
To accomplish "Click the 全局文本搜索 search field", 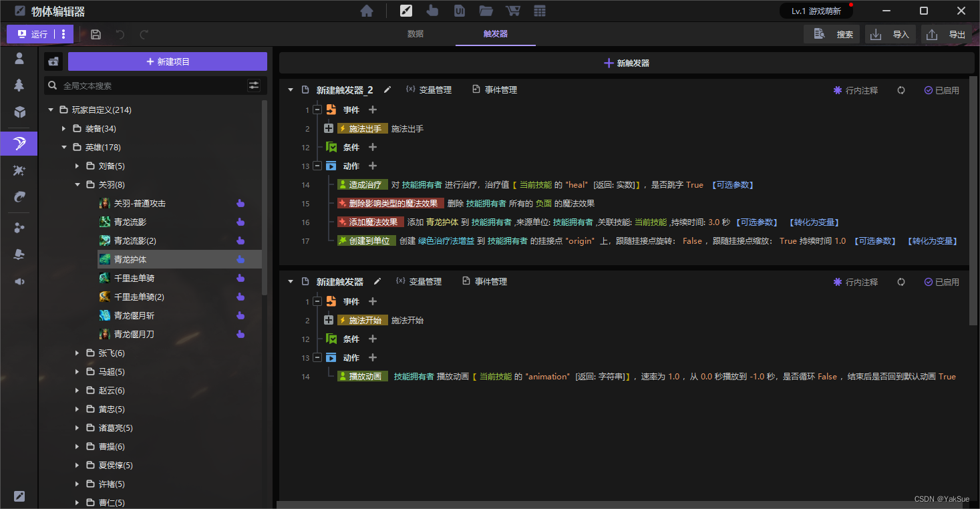I will 154,86.
